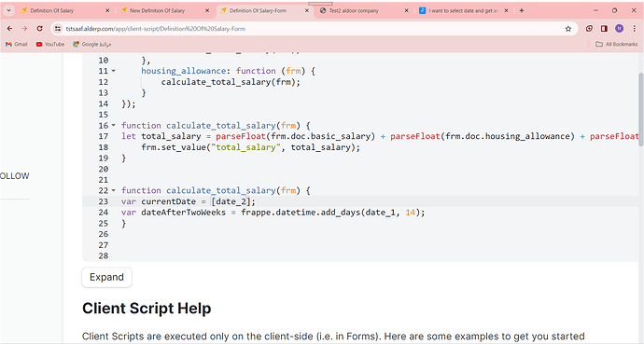Collapse code fold at line 22
This screenshot has height=344, width=644.
pos(114,190)
